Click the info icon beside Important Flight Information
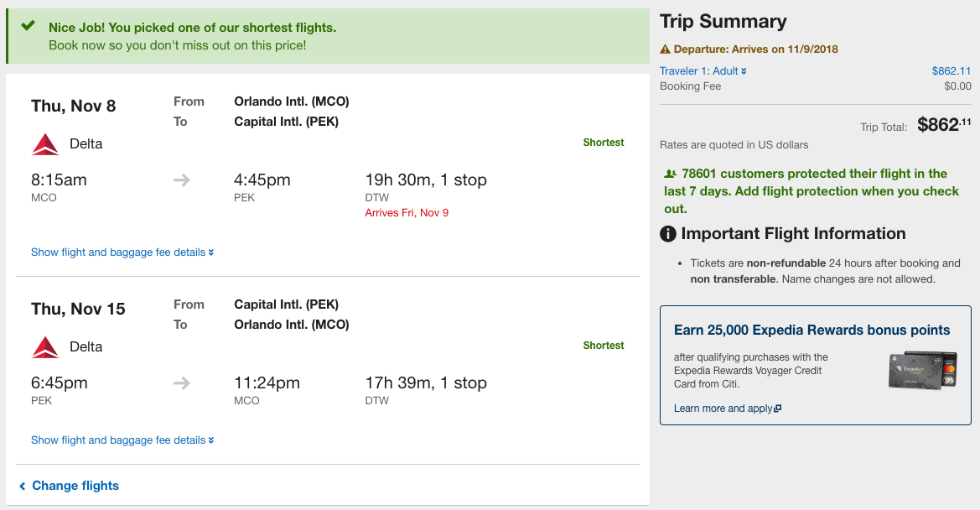This screenshot has width=980, height=510. coord(668,234)
